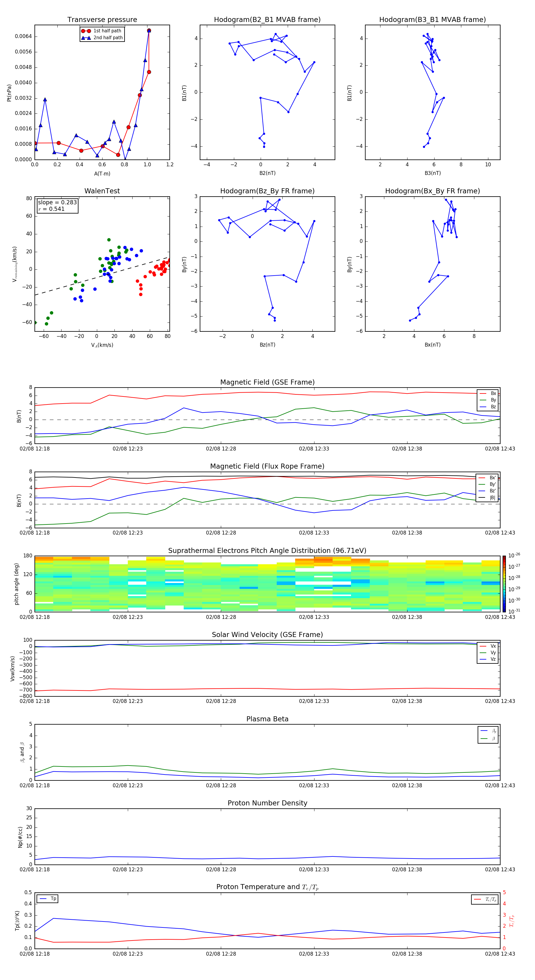This screenshot has height=980, width=535.
Task: Click 'Proton Temperature and Te/Tp' title
Action: (267, 887)
